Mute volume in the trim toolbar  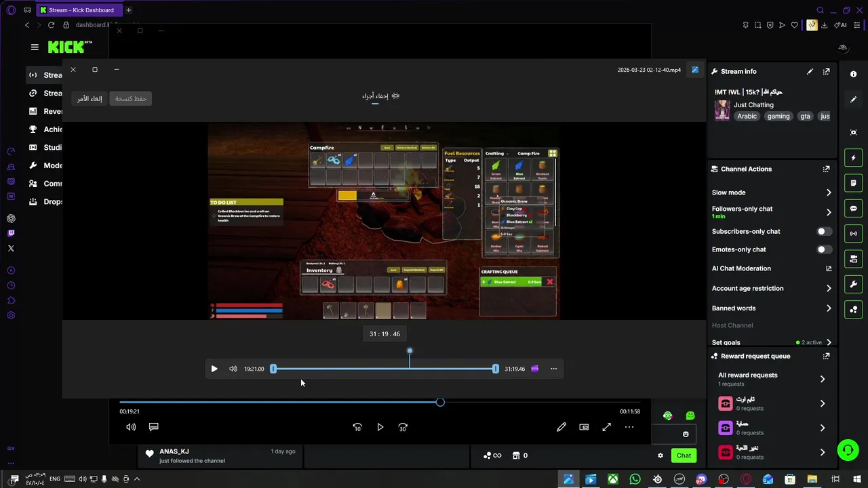coord(233,369)
